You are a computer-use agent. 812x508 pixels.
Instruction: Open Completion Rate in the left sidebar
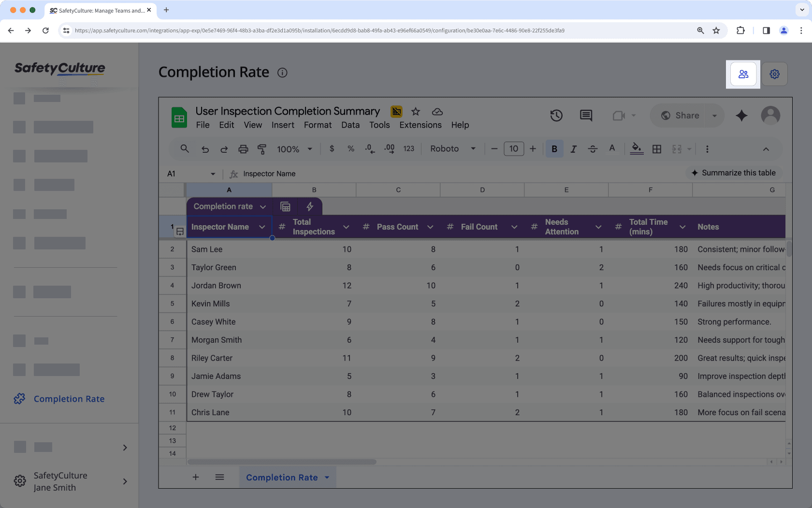(69, 399)
